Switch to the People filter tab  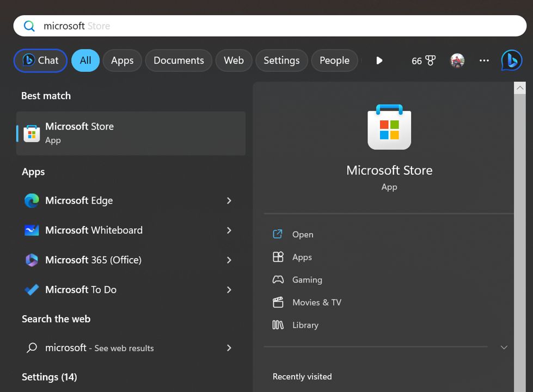click(x=334, y=60)
